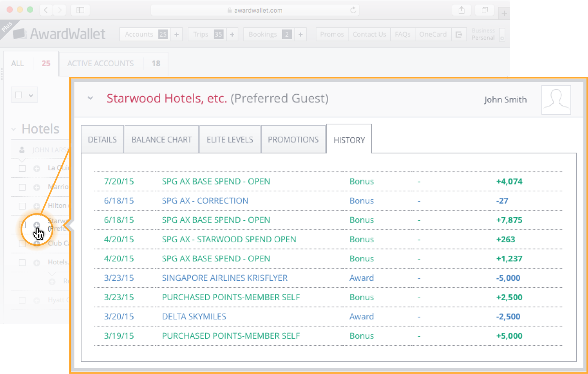Select the HISTORY tab
Image resolution: width=588 pixels, height=374 pixels.
(349, 140)
